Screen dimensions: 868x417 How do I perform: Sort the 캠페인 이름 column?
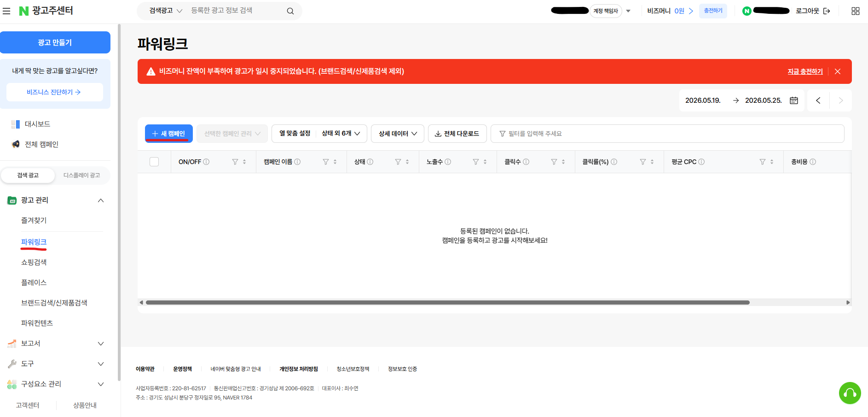point(335,162)
